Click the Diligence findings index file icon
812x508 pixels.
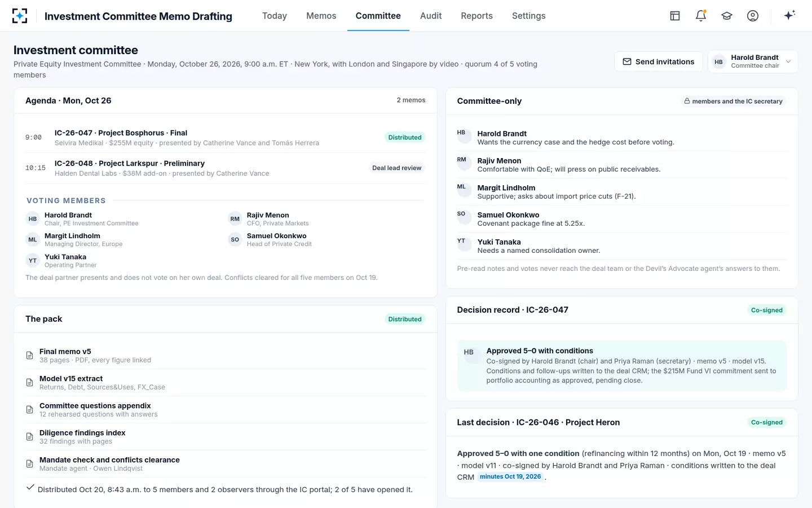click(30, 437)
